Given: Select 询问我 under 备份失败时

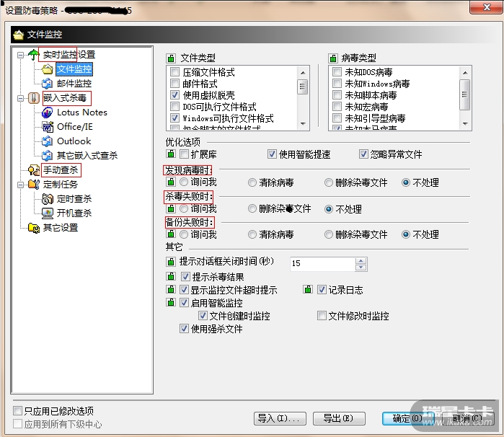Looking at the screenshot, I should click(184, 234).
